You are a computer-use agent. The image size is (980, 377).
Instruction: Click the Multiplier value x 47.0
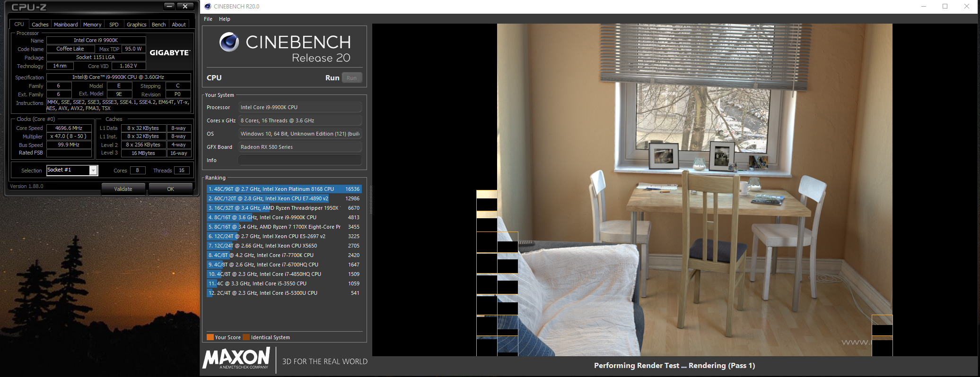[x=69, y=136]
